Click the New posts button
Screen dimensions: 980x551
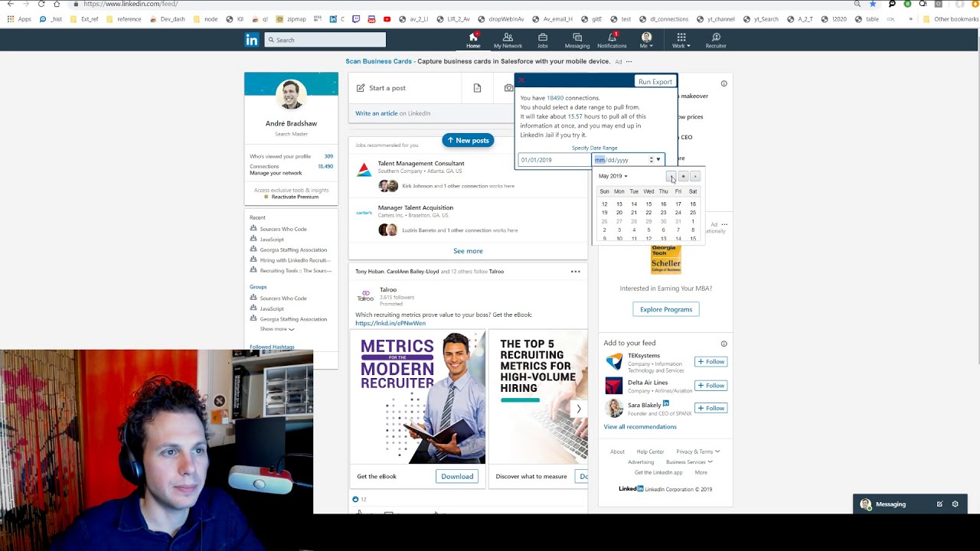pyautogui.click(x=468, y=140)
